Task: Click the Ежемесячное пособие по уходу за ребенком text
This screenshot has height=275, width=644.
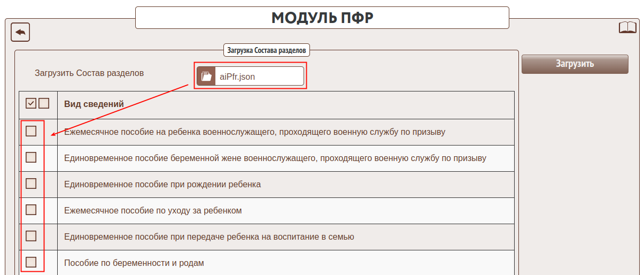Action: [x=153, y=211]
